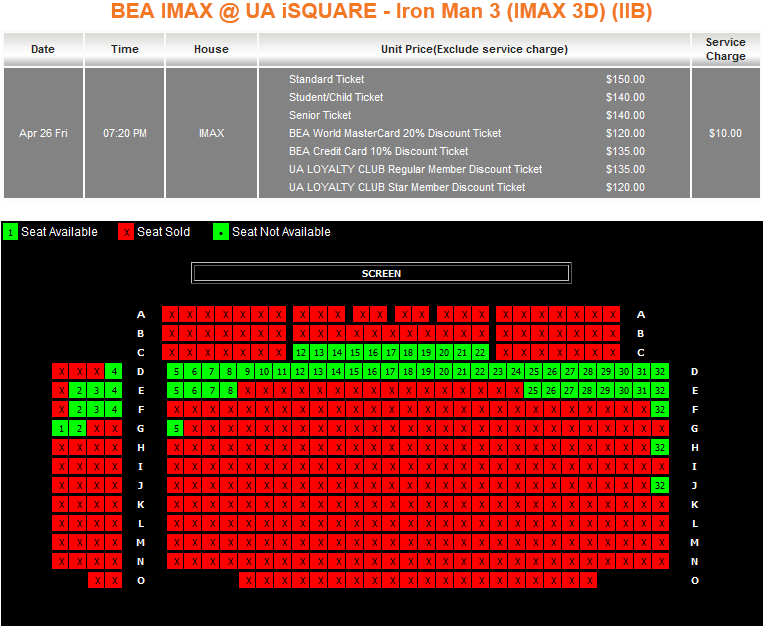
Task: Click the Seat Not Available legend icon
Action: pos(221,232)
